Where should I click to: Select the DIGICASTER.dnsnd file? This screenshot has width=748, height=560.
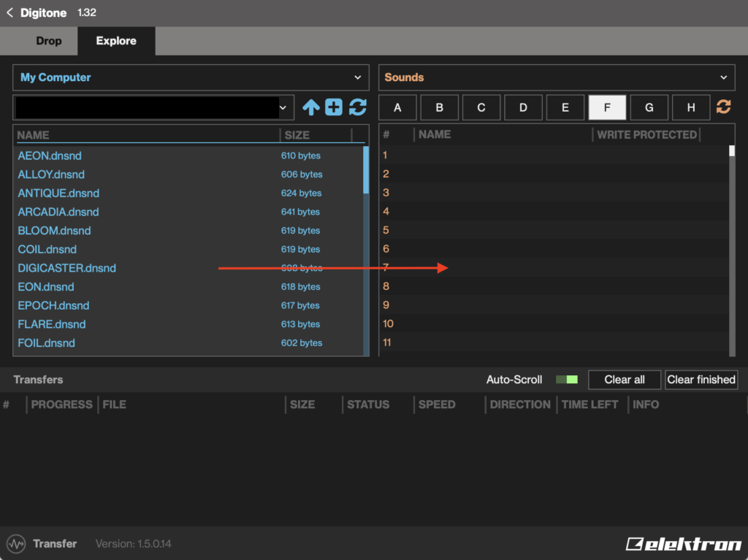(67, 268)
